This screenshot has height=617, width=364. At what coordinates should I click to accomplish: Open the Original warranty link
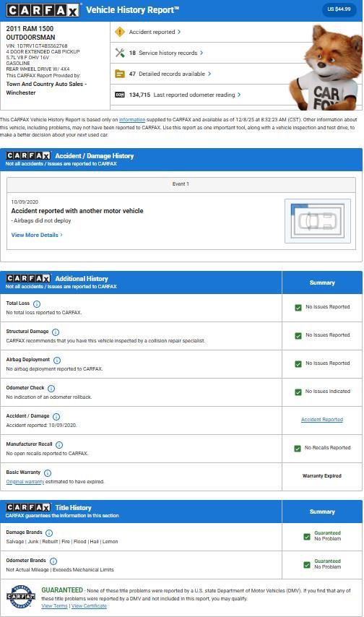pos(25,482)
